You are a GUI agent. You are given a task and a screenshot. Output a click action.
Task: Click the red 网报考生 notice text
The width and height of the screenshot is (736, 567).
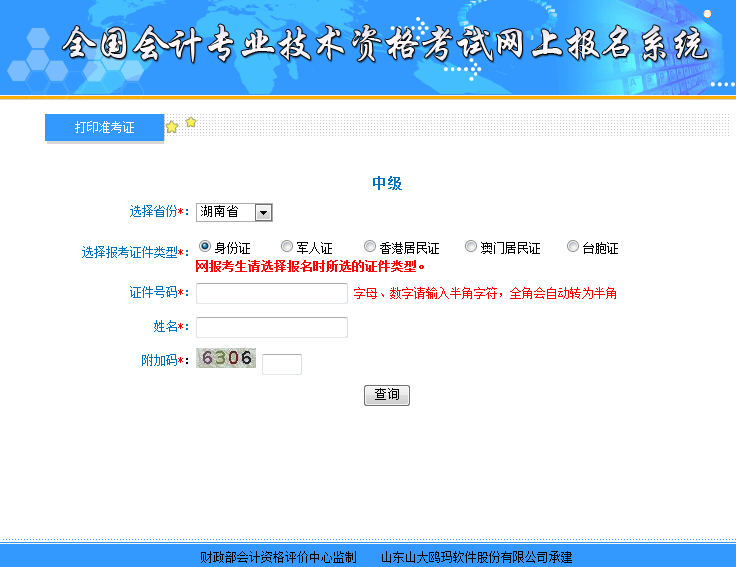310,267
